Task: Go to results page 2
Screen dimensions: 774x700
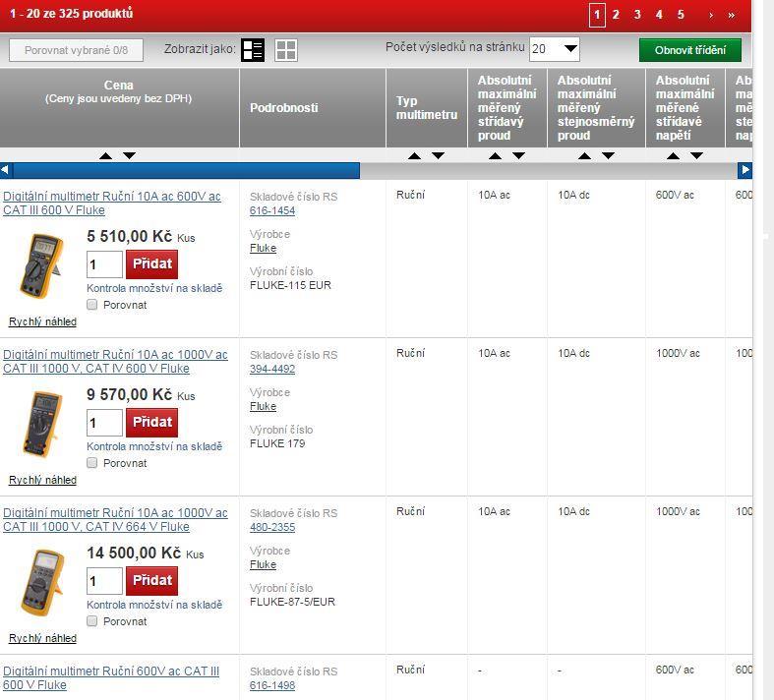Action: point(616,15)
